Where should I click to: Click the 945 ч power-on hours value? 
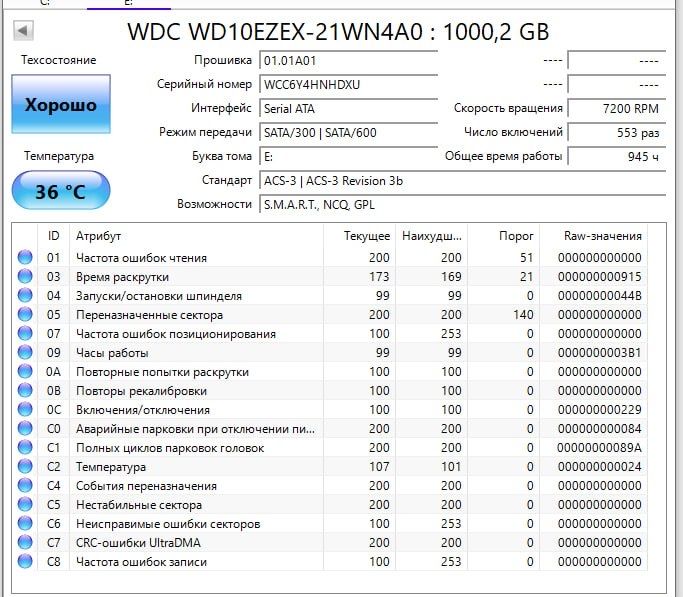point(617,156)
